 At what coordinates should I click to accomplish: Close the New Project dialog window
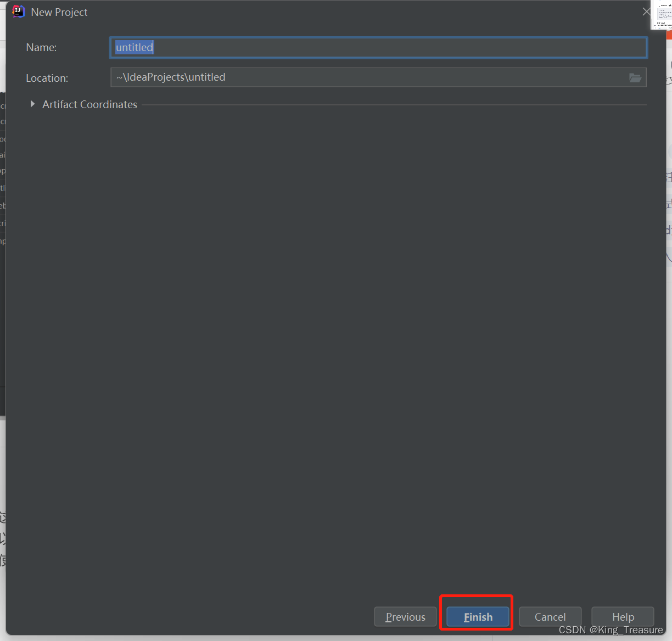[646, 12]
